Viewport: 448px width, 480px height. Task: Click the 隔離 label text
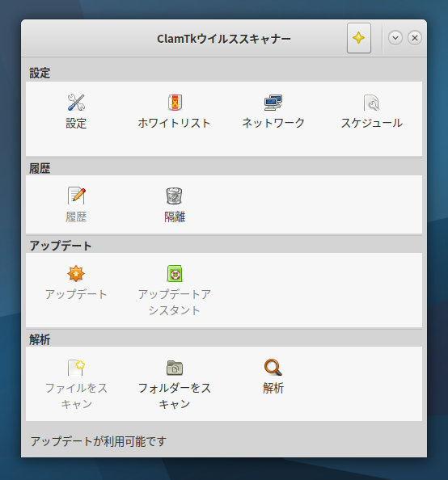(175, 217)
